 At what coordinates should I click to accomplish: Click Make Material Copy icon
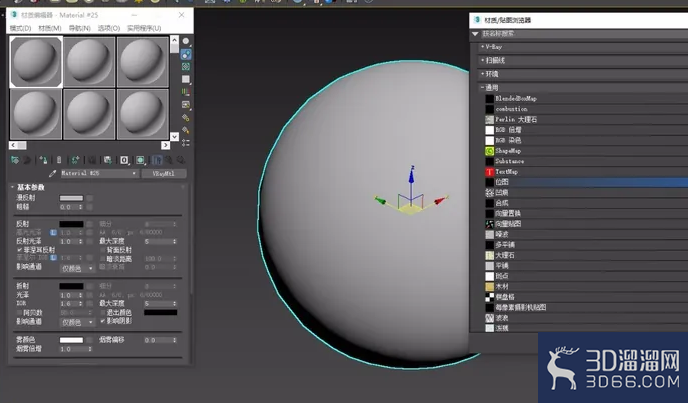coord(75,160)
